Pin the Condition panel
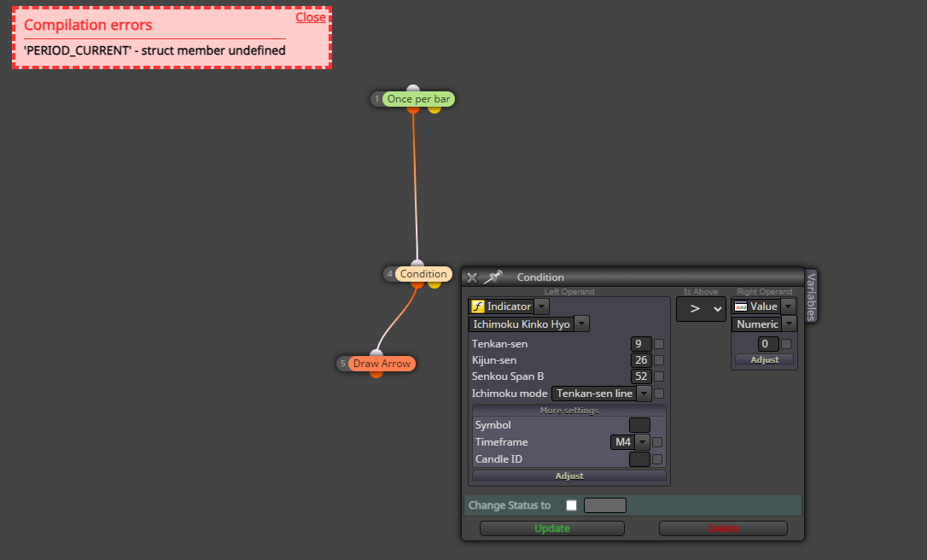 (493, 277)
